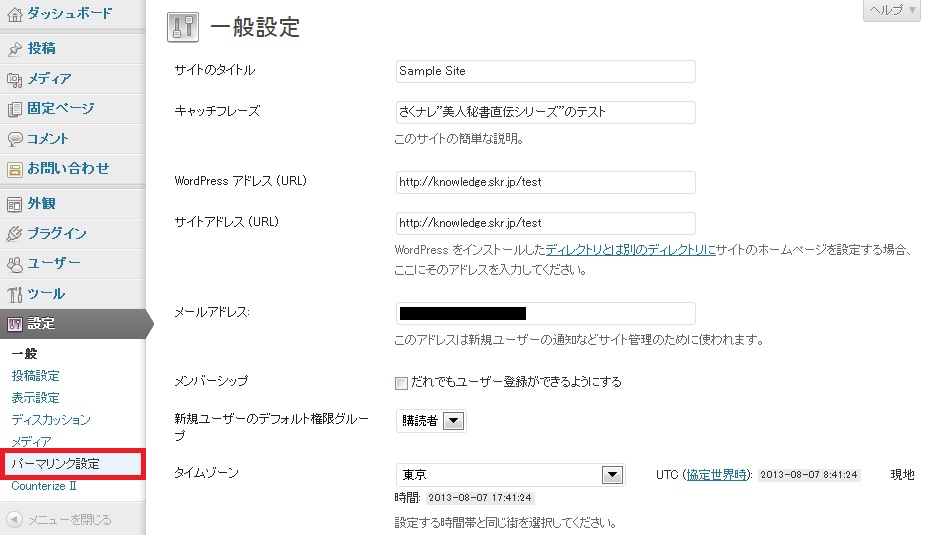
Task: Open the Permalink Settings submenu item
Action: click(56, 464)
